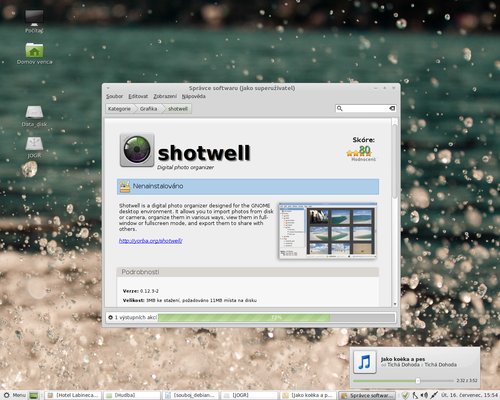Viewport: 500px width, 400px height.
Task: Open the Soubor menu
Action: [x=114, y=96]
